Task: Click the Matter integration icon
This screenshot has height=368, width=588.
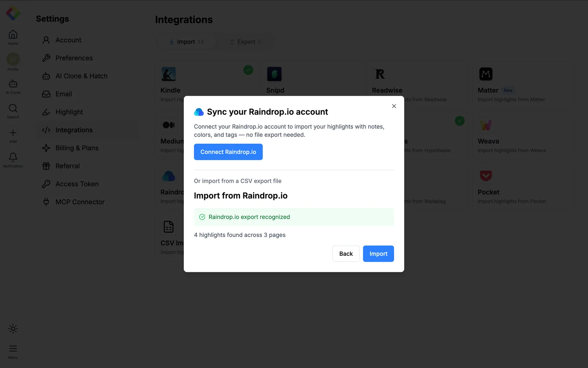Action: coord(486,74)
